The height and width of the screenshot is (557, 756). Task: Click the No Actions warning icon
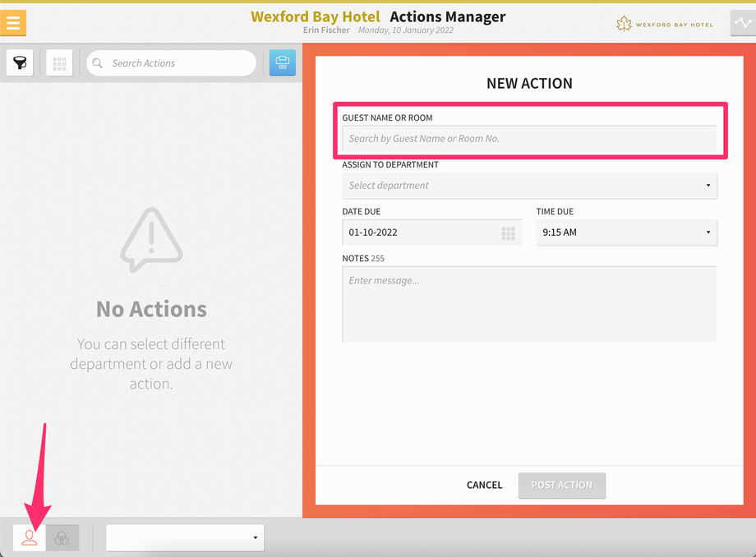click(x=151, y=239)
